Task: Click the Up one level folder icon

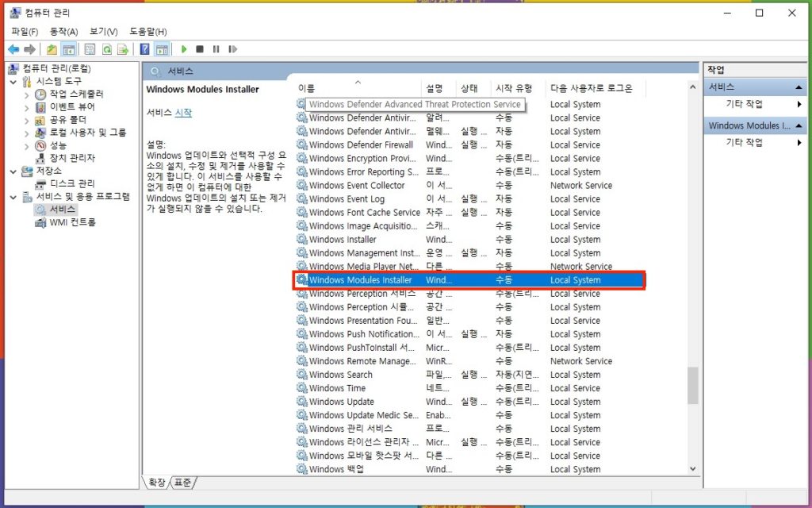Action: tap(52, 49)
